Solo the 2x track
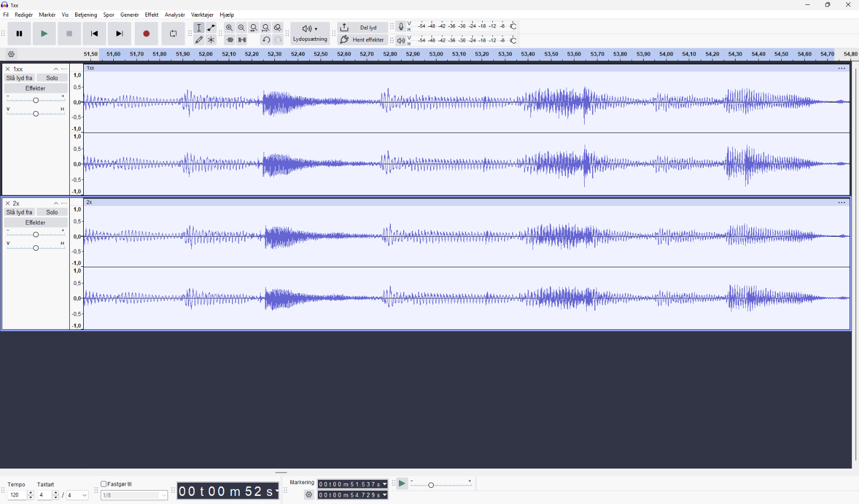The image size is (859, 504). pos(52,213)
